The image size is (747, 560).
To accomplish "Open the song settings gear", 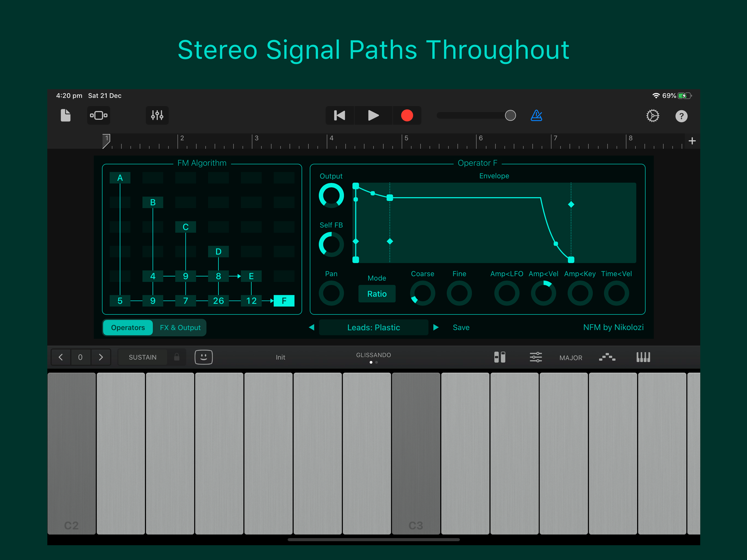I will pos(653,116).
